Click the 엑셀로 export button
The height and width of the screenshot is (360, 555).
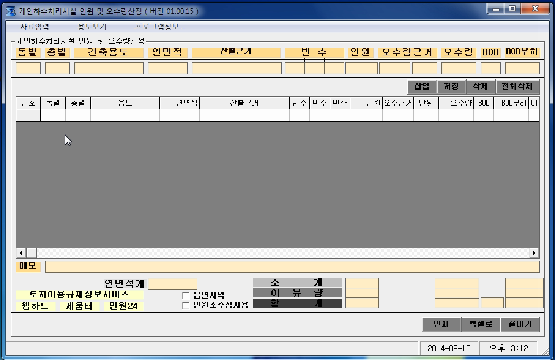pos(481,324)
